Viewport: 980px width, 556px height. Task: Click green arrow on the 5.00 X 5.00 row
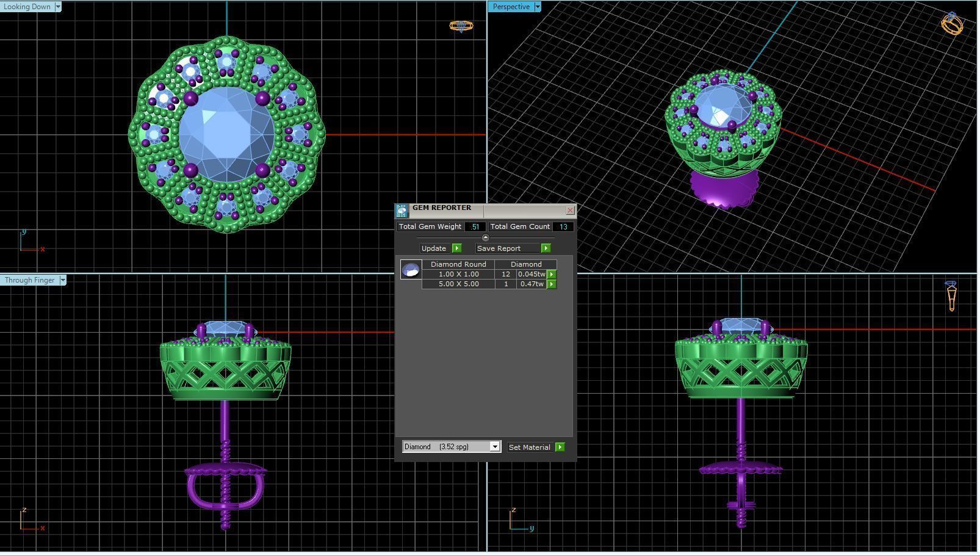coord(552,284)
